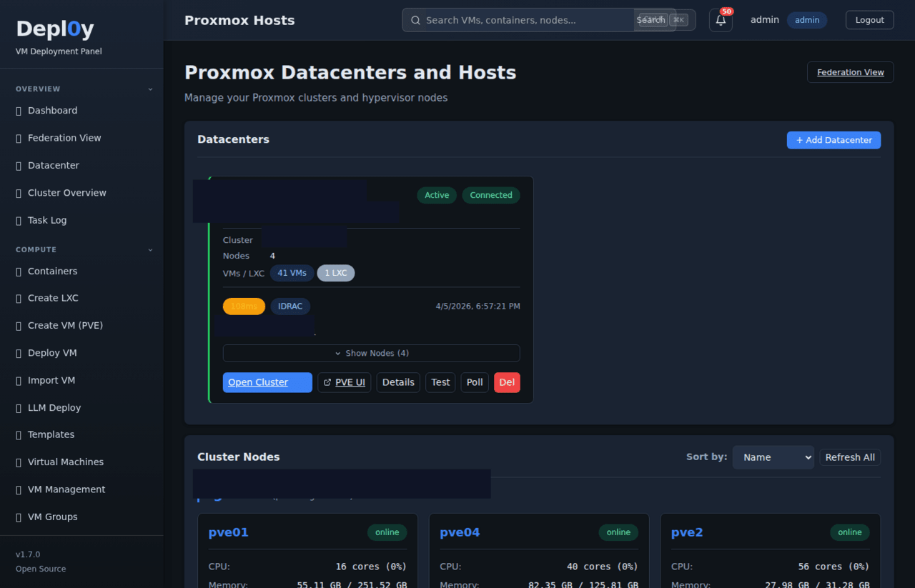Go to Dashboard in sidebar
This screenshot has height=588, width=915.
pyautogui.click(x=81, y=111)
